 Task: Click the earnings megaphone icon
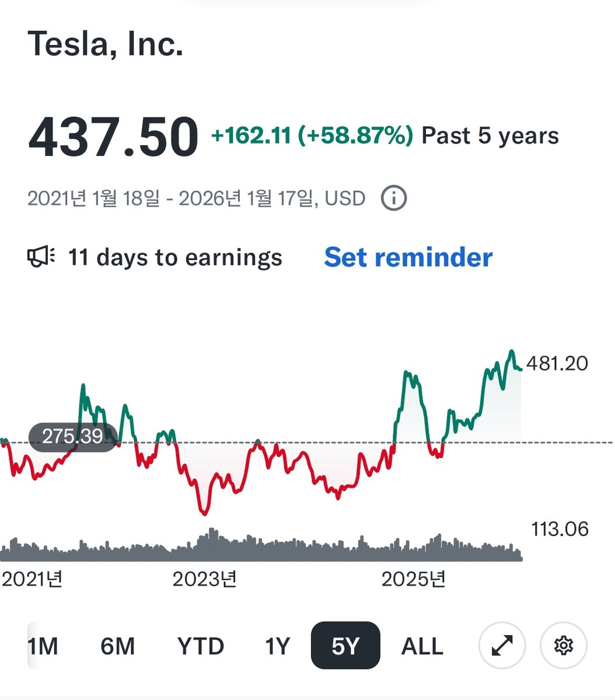point(42,257)
